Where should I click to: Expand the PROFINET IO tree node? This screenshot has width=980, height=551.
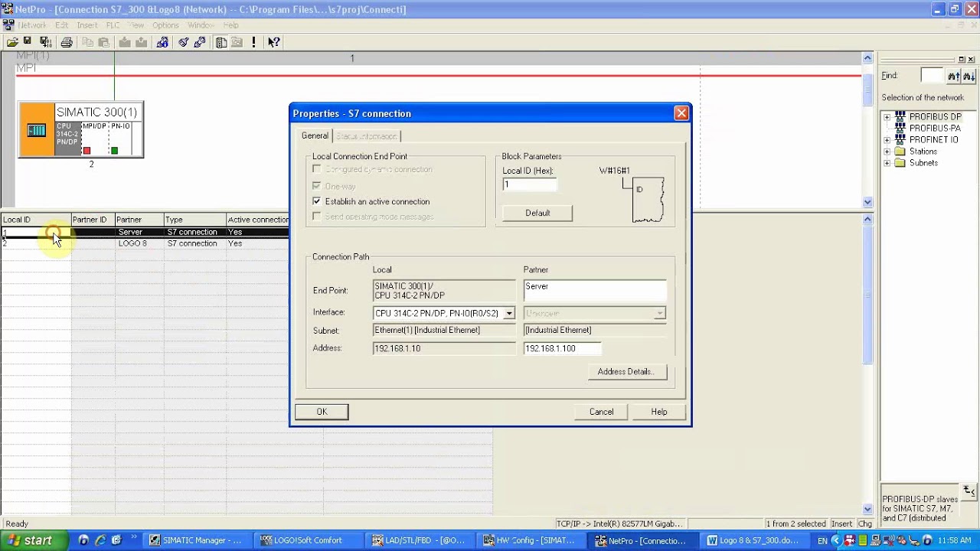[887, 140]
